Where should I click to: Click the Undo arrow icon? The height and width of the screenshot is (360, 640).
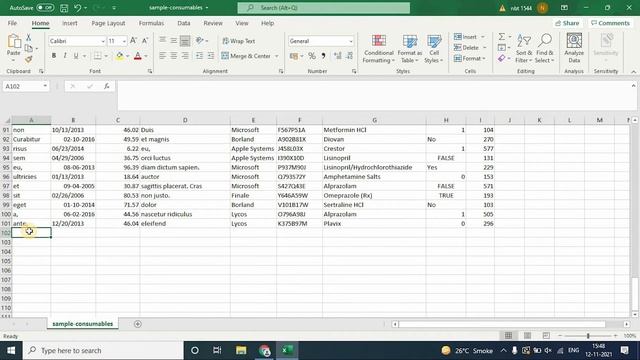78,8
